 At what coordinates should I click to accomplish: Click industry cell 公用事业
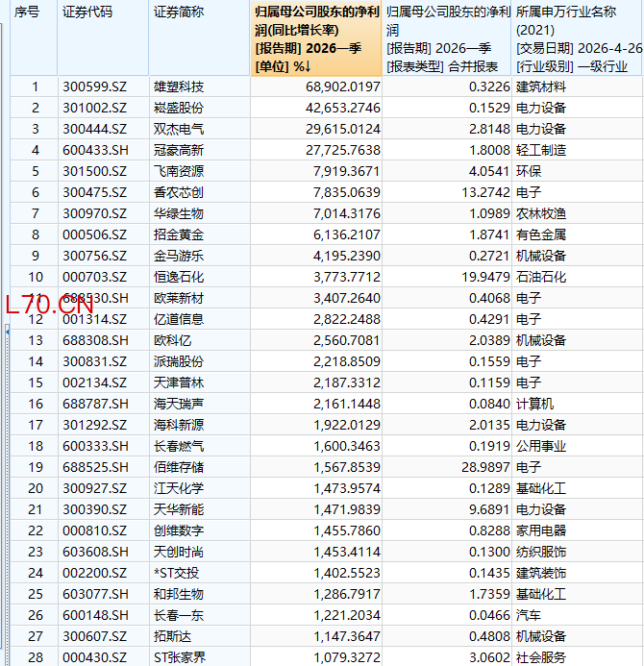541,447
